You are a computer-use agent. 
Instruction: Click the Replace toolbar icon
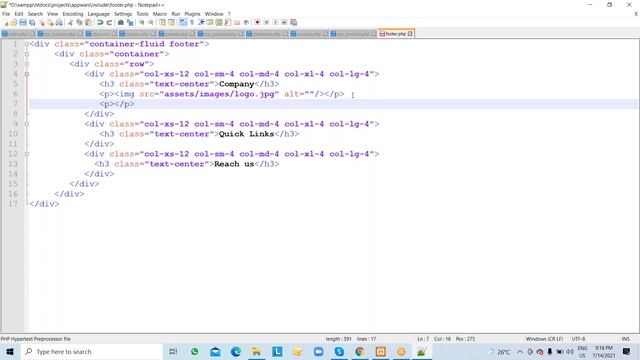pyautogui.click(x=130, y=22)
